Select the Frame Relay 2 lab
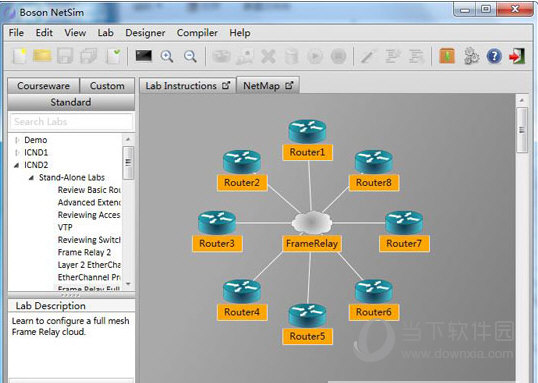 (84, 252)
